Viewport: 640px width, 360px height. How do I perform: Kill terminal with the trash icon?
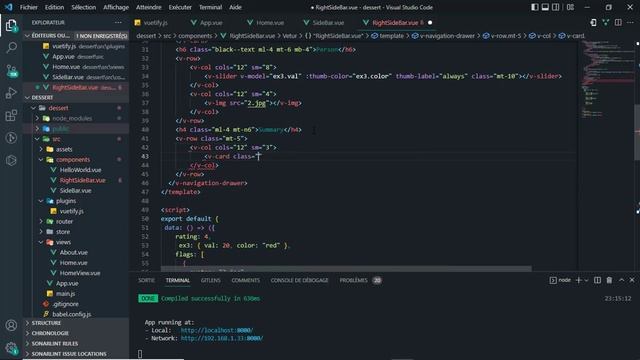[609, 280]
